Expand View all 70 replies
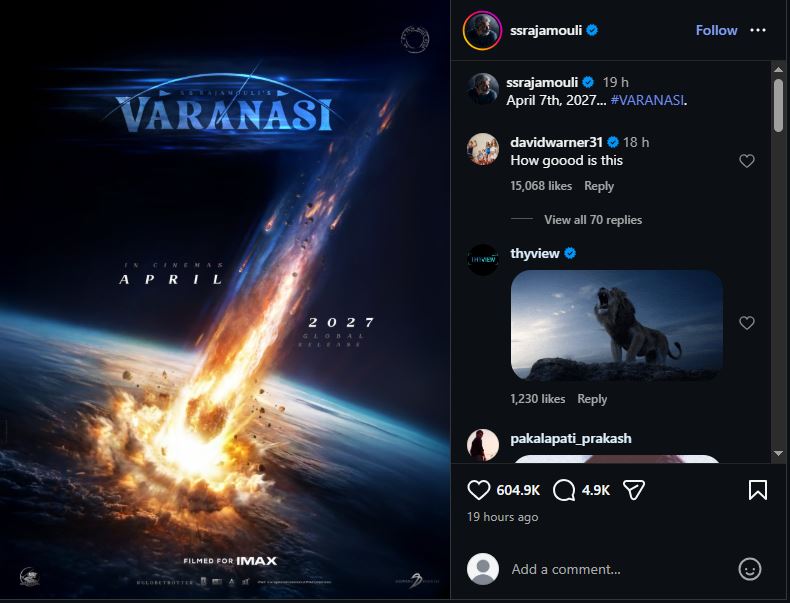 [593, 220]
